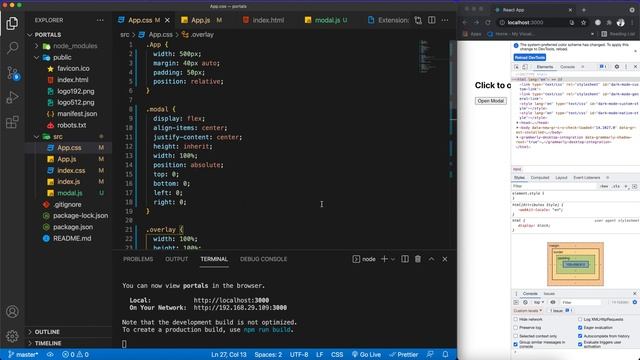Open the Source Control view
This screenshot has height=360, width=640.
[x=12, y=73]
